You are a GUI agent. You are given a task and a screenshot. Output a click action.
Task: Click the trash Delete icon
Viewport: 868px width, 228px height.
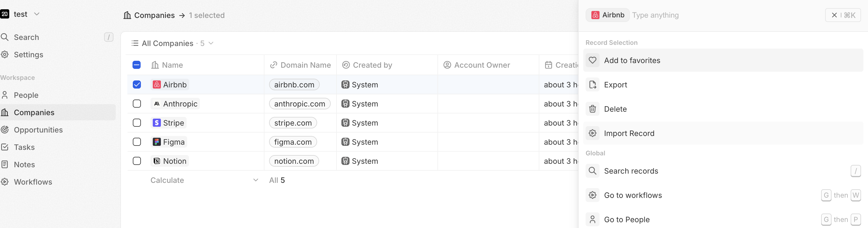tap(592, 109)
